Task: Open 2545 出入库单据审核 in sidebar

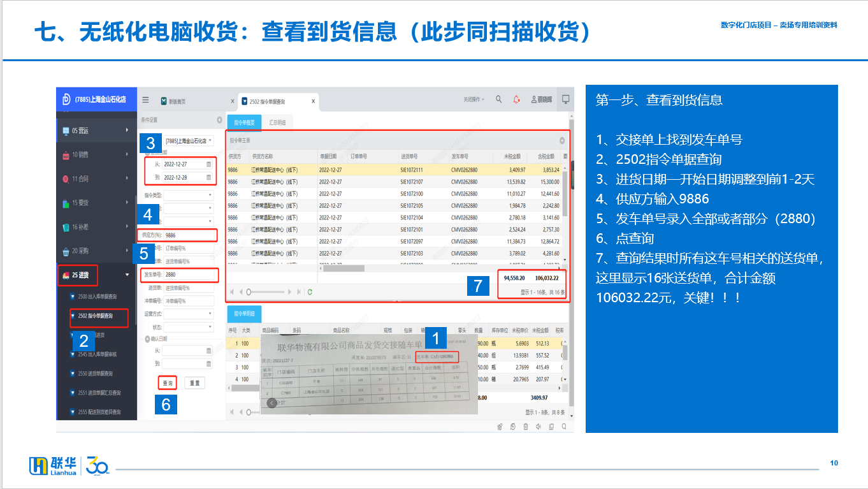Action: tap(98, 354)
